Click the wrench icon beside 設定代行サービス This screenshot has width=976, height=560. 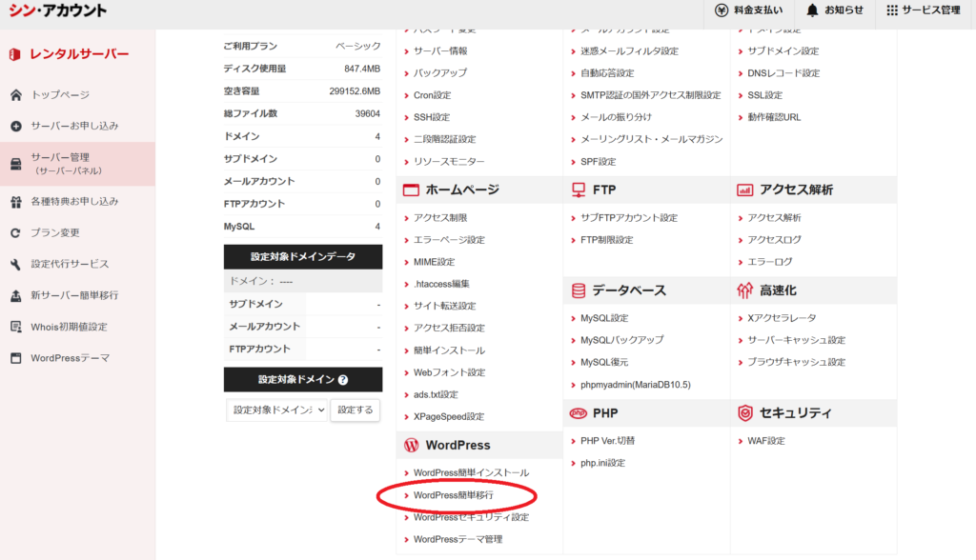click(x=15, y=264)
